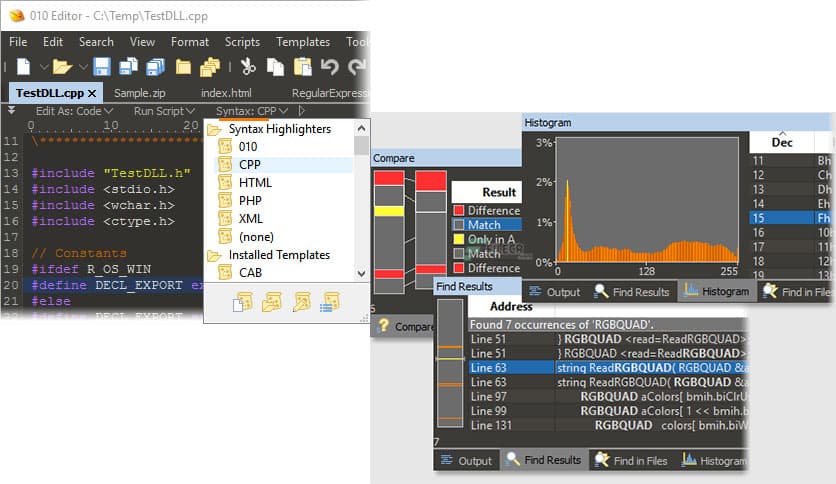Open the Search menu
Viewport: 836px width, 484px height.
pyautogui.click(x=96, y=42)
